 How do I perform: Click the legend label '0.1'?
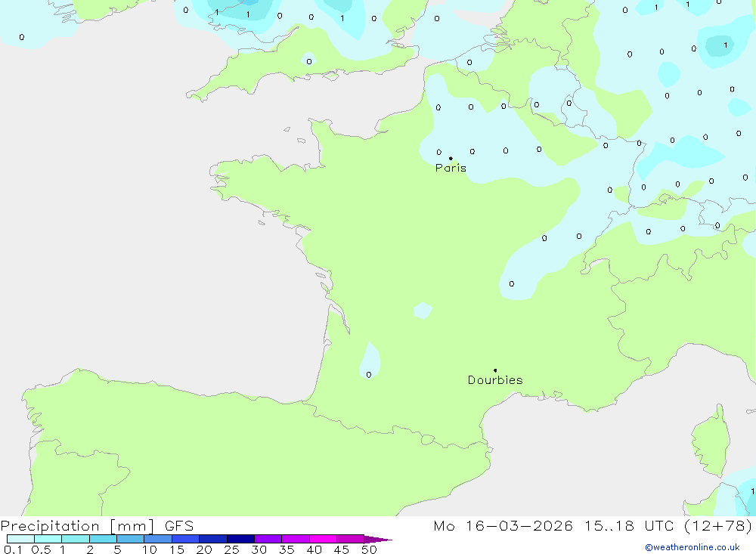click(13, 549)
